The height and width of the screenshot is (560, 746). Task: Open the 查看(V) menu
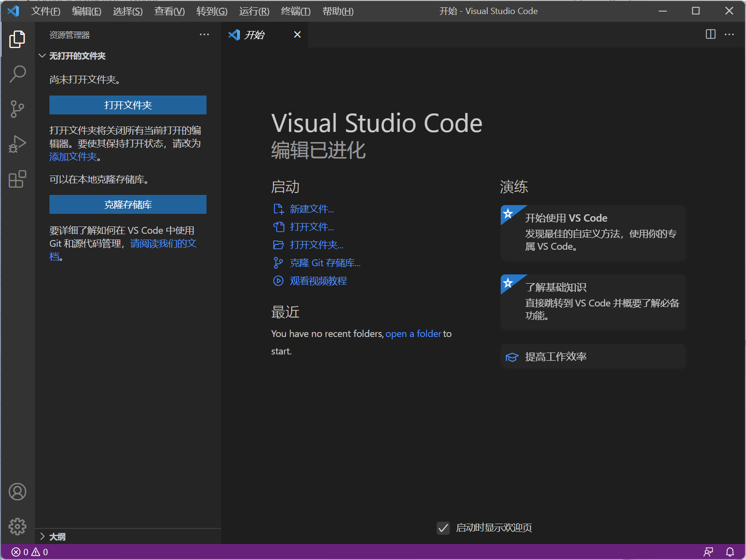169,11
